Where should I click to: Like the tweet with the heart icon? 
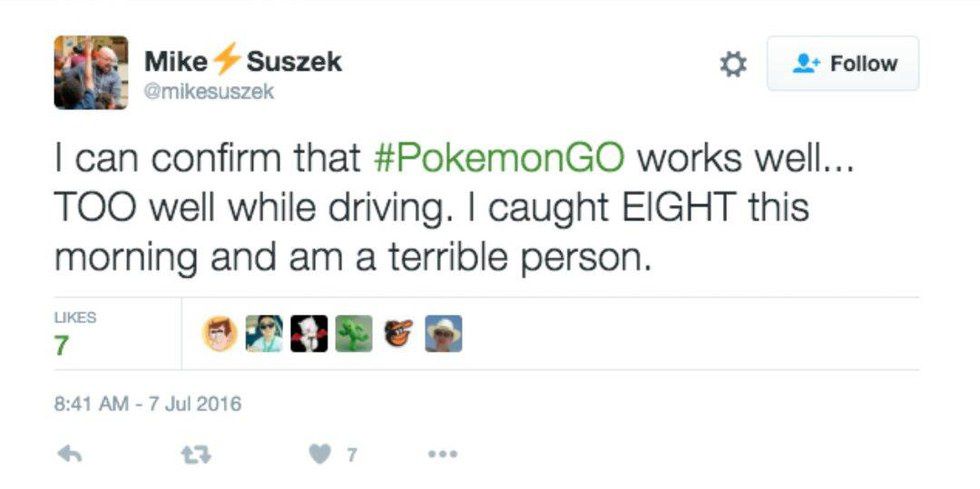point(319,454)
